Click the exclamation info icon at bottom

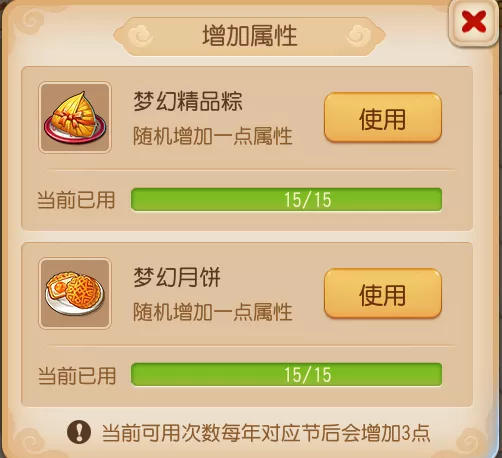click(x=79, y=432)
